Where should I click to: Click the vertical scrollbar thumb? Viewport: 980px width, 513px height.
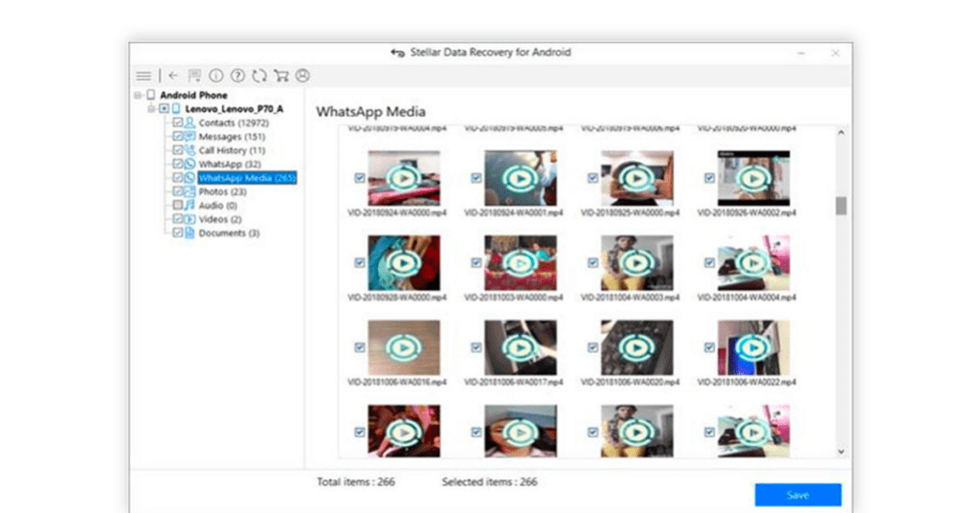(841, 206)
